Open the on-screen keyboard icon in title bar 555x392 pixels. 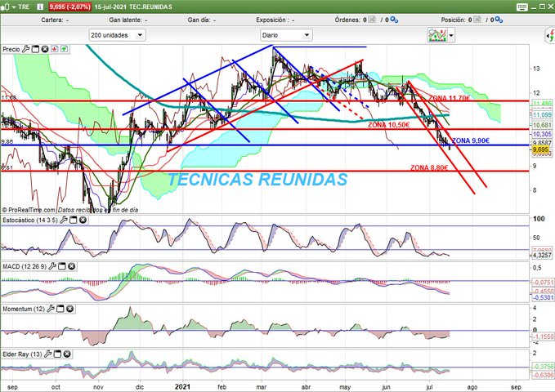pyautogui.click(x=522, y=7)
